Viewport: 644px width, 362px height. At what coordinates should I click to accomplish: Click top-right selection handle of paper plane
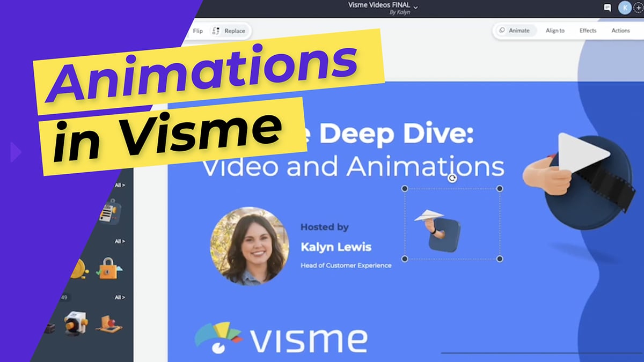point(500,188)
